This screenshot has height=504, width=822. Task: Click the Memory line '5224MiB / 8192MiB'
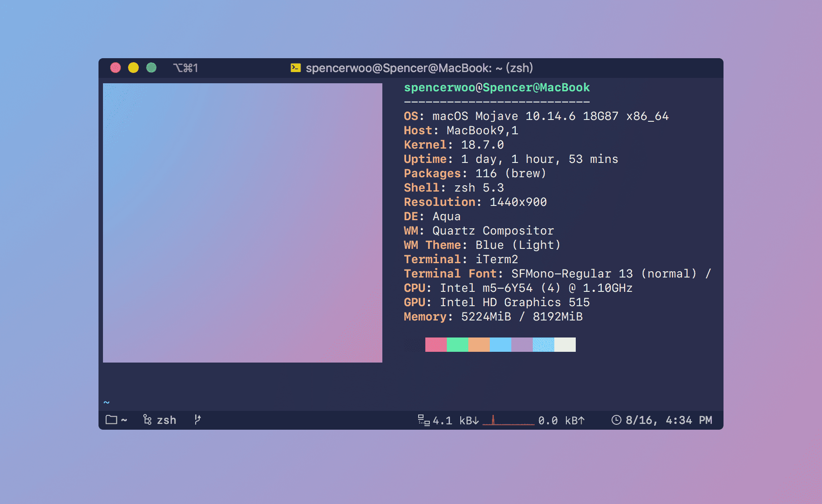click(x=493, y=317)
